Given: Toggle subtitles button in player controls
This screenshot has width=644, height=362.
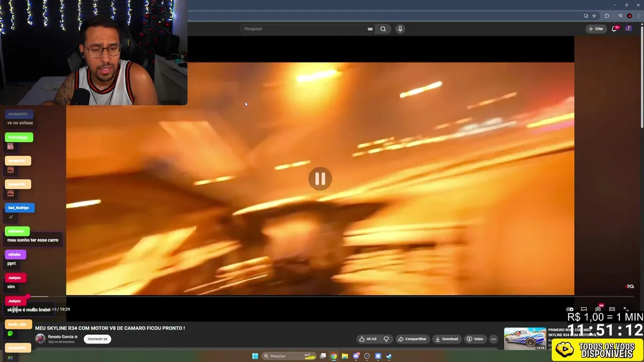Looking at the screenshot, I should (584, 309).
